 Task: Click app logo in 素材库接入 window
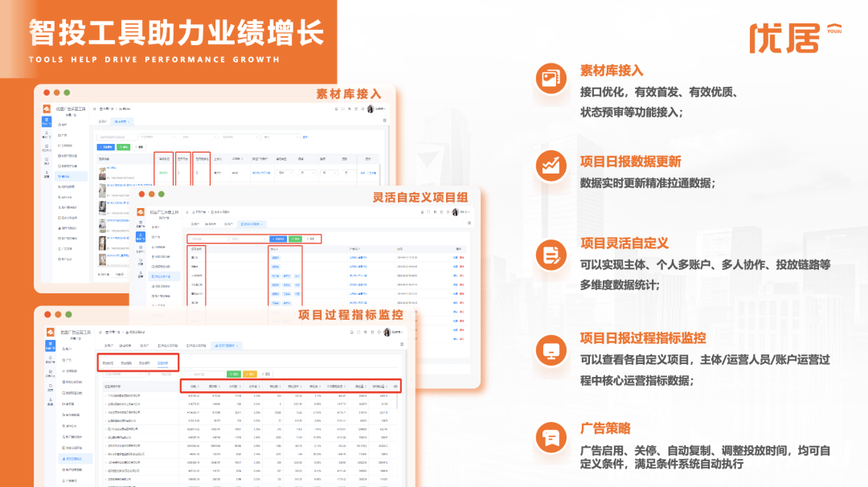[x=47, y=109]
